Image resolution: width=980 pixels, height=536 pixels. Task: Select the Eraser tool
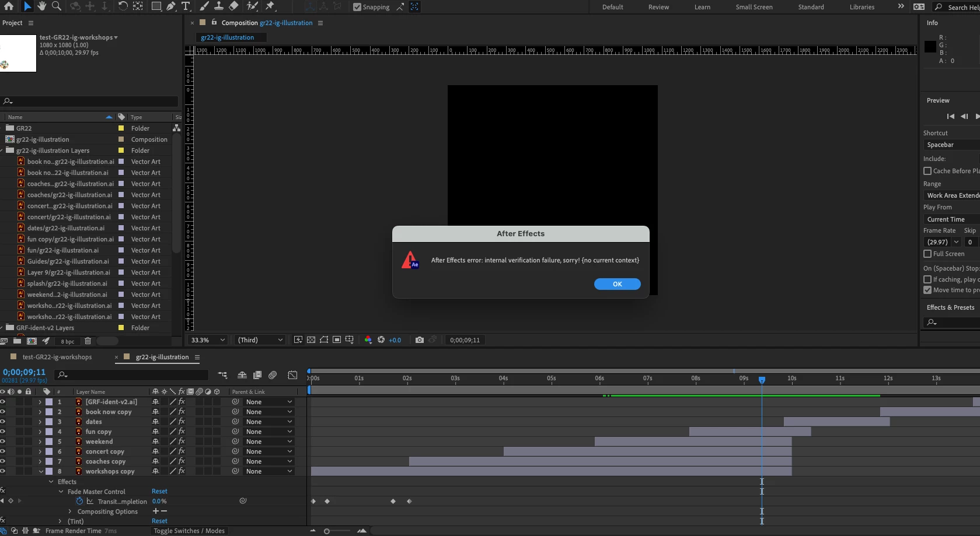pyautogui.click(x=233, y=6)
